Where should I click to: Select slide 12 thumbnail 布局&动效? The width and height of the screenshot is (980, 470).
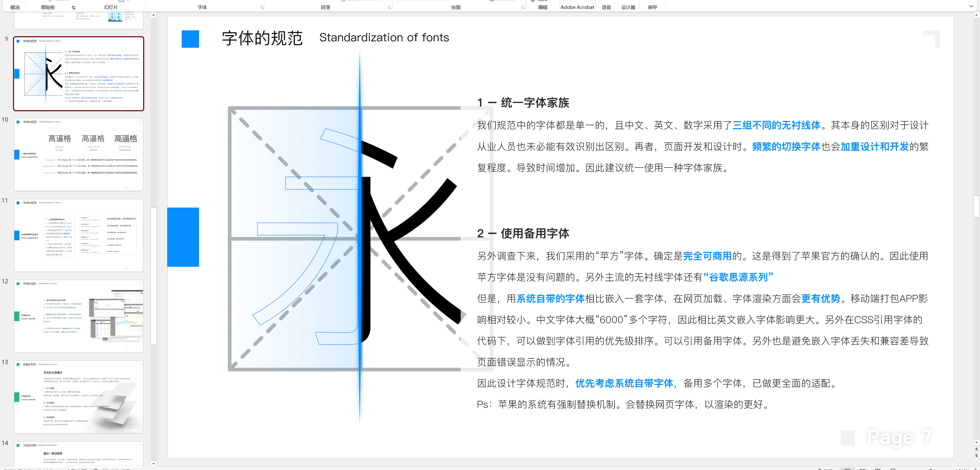[79, 316]
